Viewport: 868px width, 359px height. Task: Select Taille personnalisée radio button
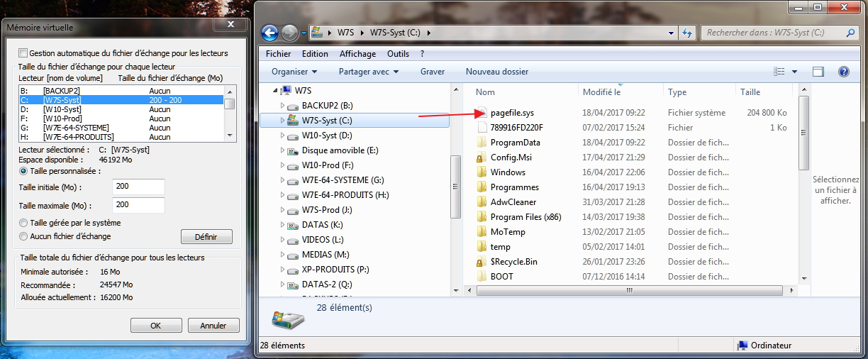tap(23, 171)
